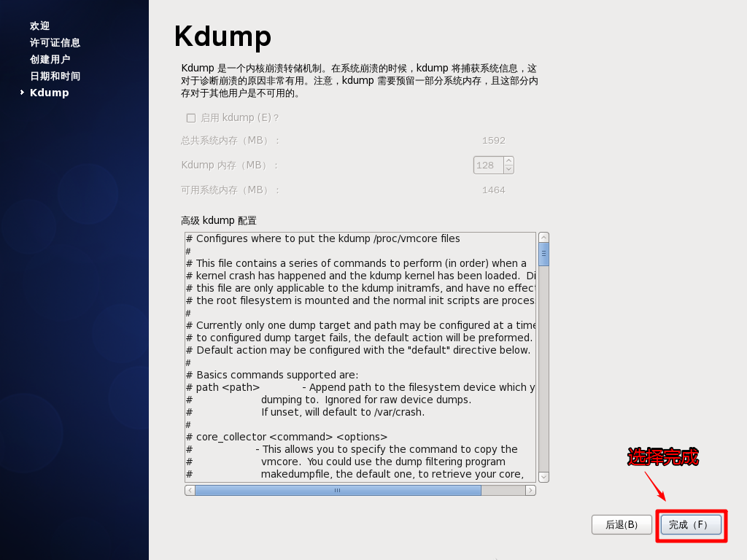The image size is (747, 560).
Task: Go back with the 后退(B) button
Action: (x=622, y=525)
